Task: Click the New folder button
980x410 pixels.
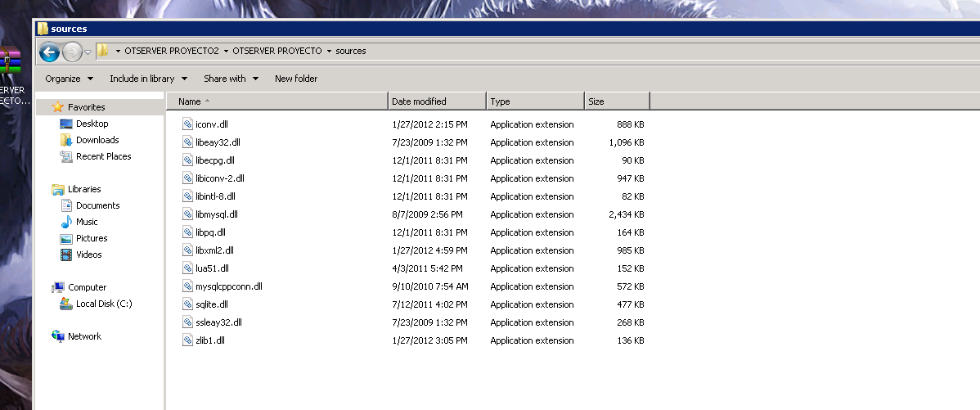Action: click(296, 79)
